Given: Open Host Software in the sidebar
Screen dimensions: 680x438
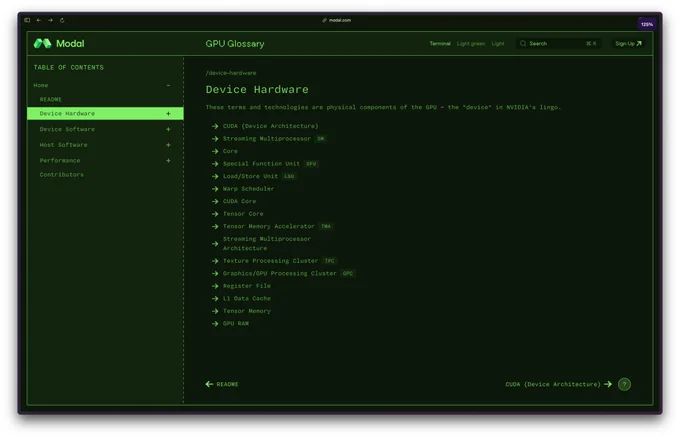Looking at the screenshot, I should 63,145.
